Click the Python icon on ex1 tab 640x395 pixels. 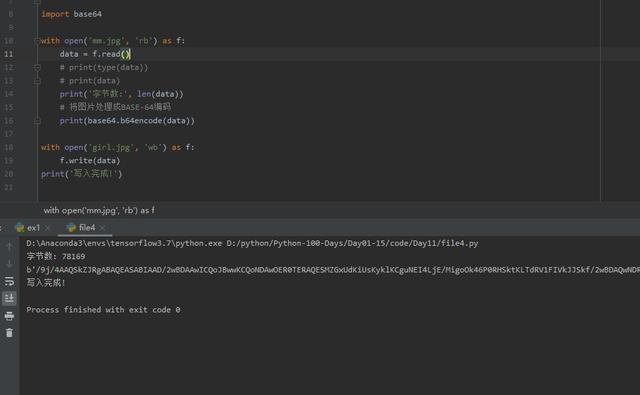[20, 228]
